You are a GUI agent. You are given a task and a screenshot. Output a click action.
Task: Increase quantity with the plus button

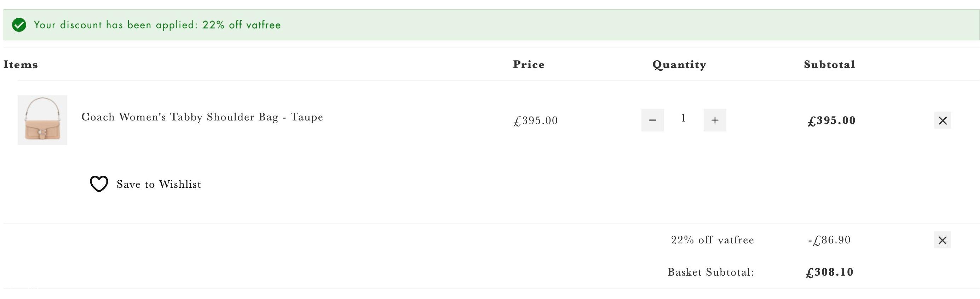[715, 120]
